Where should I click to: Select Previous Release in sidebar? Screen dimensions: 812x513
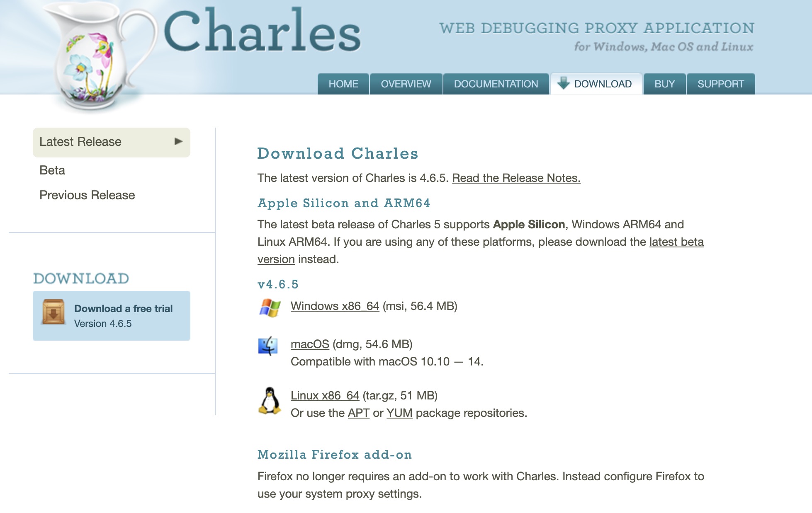[87, 195]
